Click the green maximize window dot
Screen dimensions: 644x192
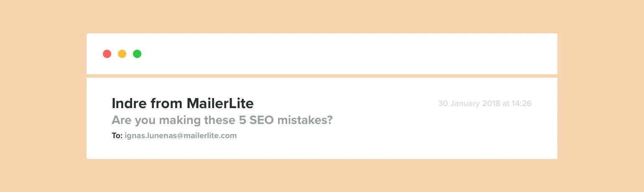pyautogui.click(x=137, y=54)
